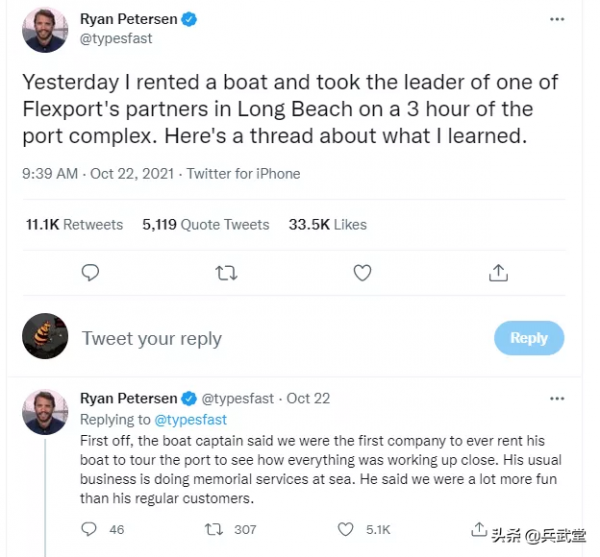600x557 pixels.
Task: View the 33.5K Likes list
Action: pos(328,225)
